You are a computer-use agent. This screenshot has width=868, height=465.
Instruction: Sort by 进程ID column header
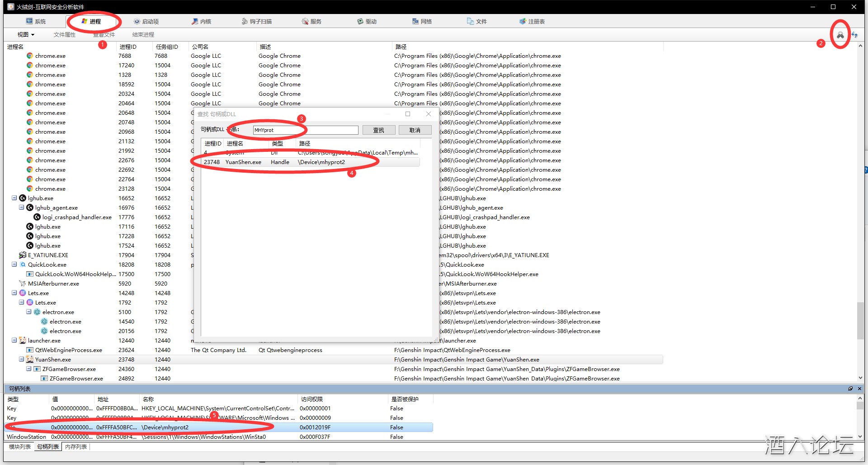(128, 47)
